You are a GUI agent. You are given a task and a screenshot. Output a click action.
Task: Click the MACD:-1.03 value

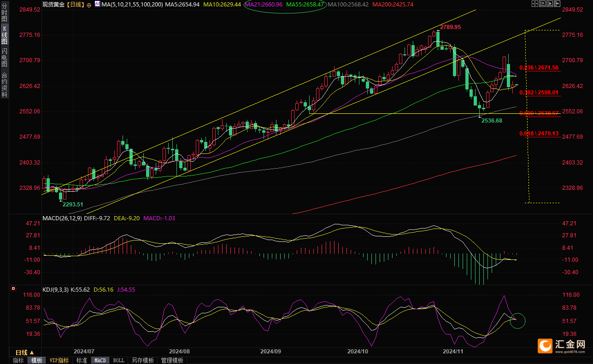point(159,218)
